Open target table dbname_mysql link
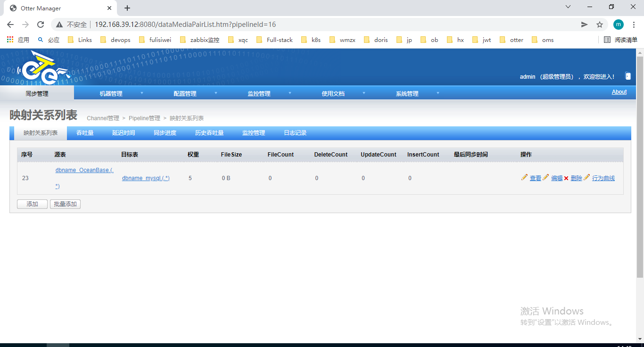 pos(146,178)
